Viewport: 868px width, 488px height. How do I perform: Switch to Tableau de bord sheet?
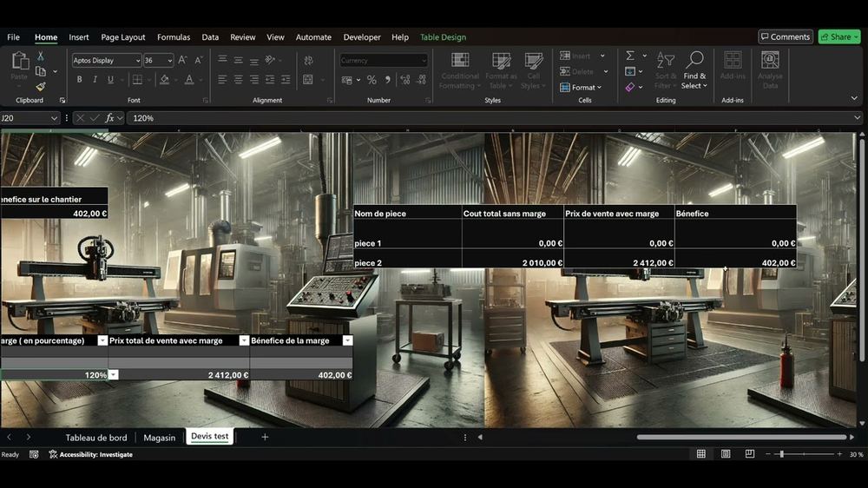(96, 438)
